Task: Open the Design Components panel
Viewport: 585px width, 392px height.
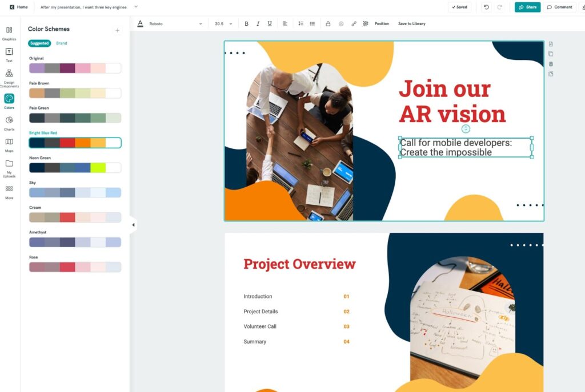Action: tap(9, 78)
